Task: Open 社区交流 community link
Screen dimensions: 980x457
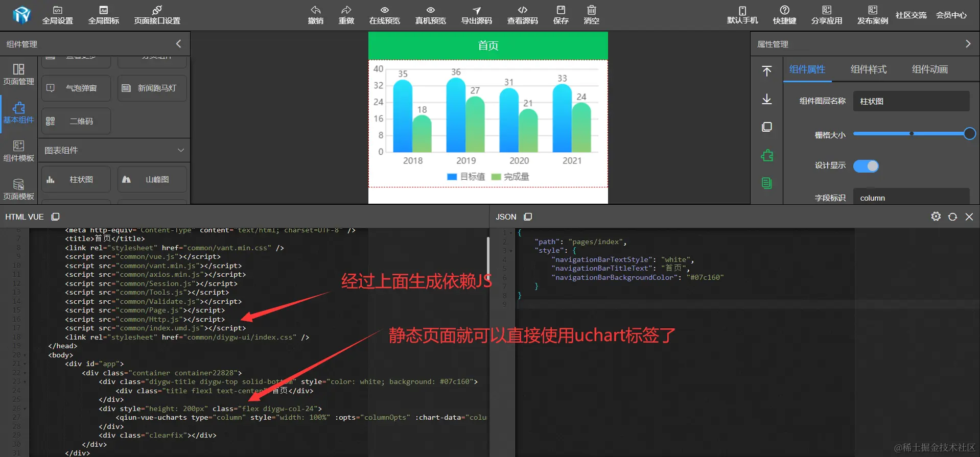Action: [911, 15]
